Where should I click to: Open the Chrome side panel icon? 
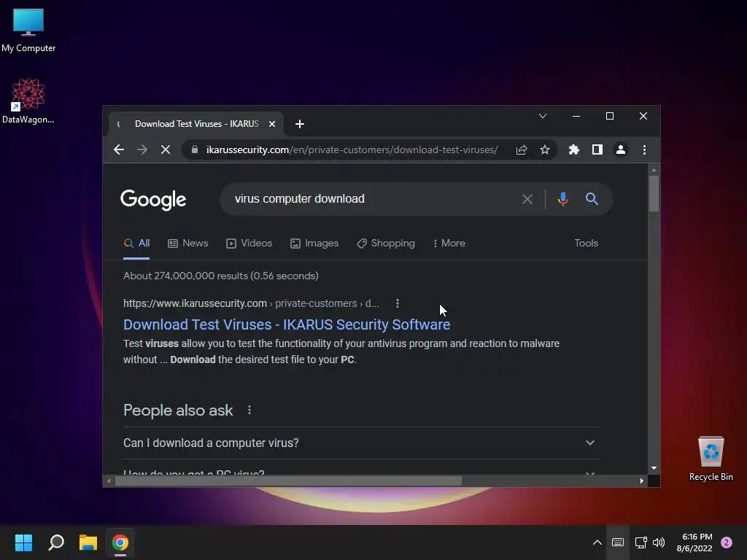[x=597, y=149]
